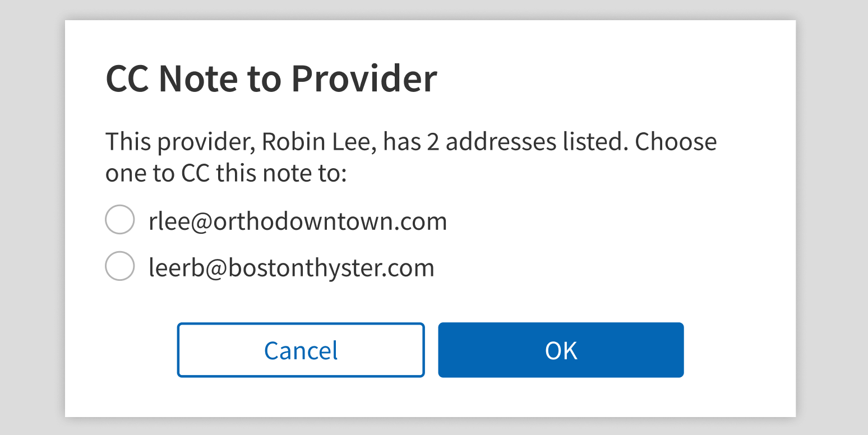868x435 pixels.
Task: Click the word Choose in the description
Action: point(676,141)
